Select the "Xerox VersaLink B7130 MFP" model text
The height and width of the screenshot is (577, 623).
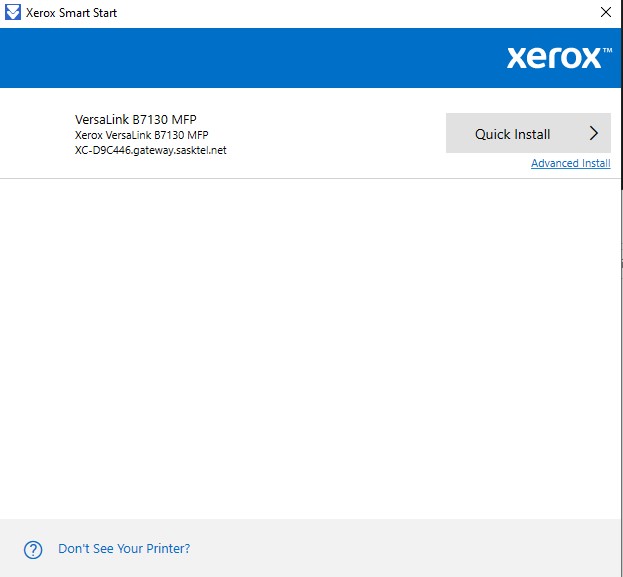coord(141,135)
